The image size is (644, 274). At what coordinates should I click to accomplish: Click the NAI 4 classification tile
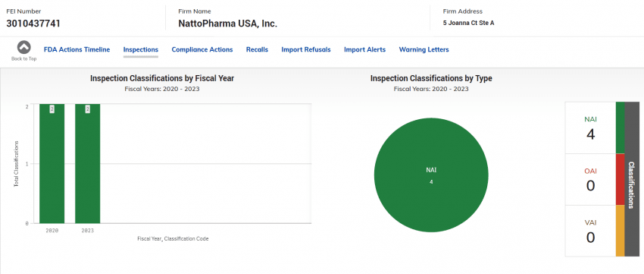point(591,128)
